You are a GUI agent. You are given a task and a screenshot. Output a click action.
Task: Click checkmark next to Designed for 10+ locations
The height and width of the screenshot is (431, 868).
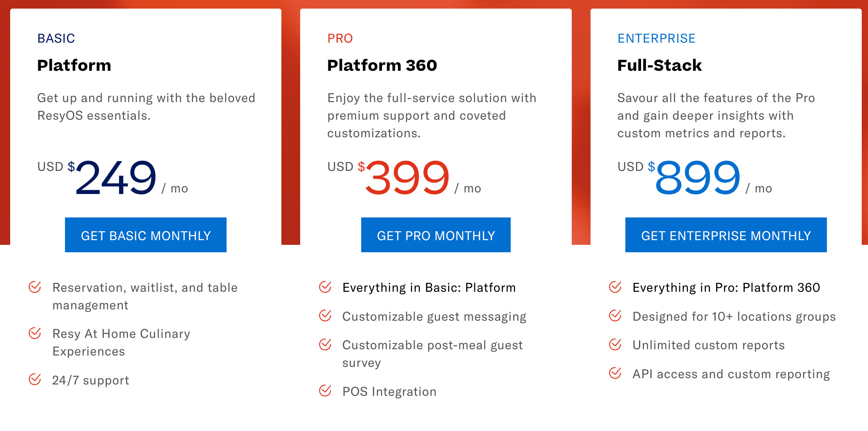tap(615, 316)
